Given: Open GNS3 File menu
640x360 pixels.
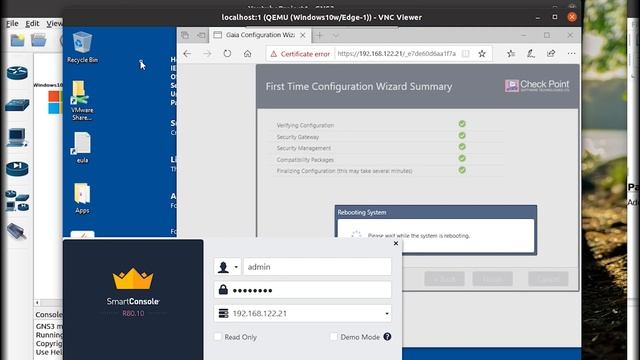Looking at the screenshot, I should click(x=12, y=24).
